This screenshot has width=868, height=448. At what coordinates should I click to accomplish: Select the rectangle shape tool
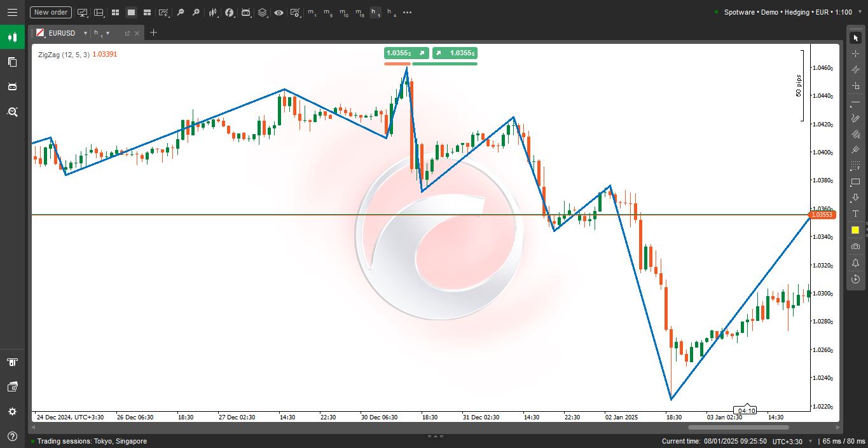click(x=855, y=182)
